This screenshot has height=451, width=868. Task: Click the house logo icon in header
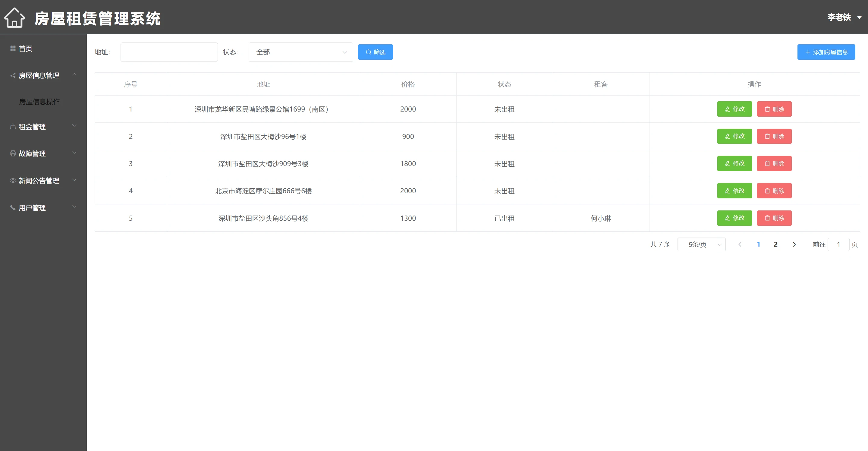[x=14, y=17]
